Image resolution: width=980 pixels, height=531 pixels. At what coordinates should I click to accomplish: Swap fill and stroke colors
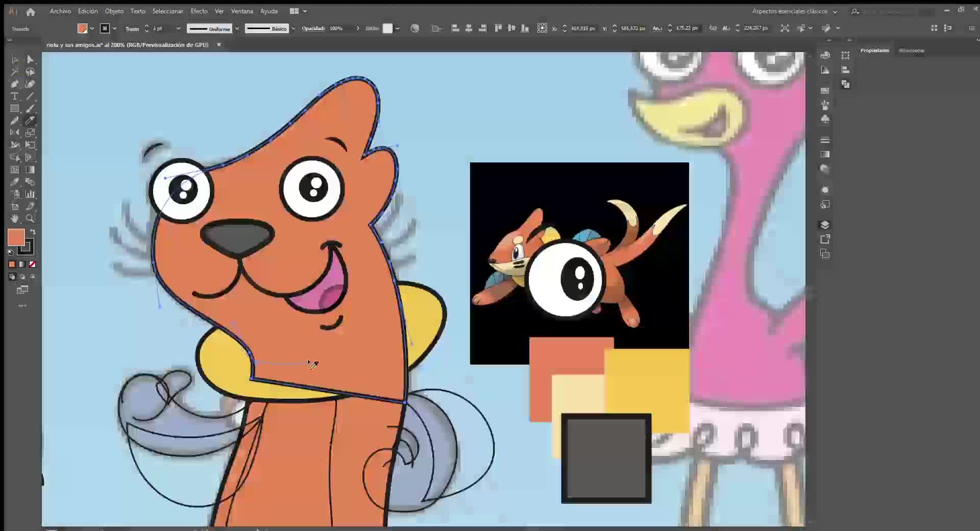coord(33,232)
